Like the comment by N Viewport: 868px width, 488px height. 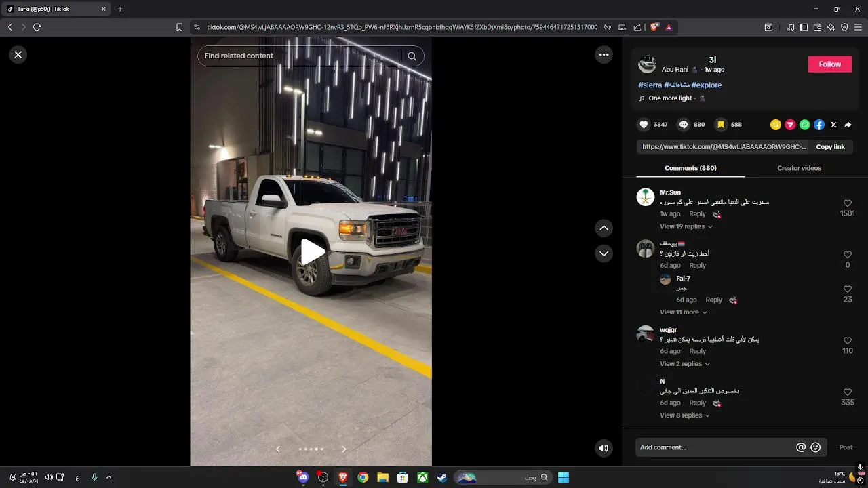coord(847,392)
